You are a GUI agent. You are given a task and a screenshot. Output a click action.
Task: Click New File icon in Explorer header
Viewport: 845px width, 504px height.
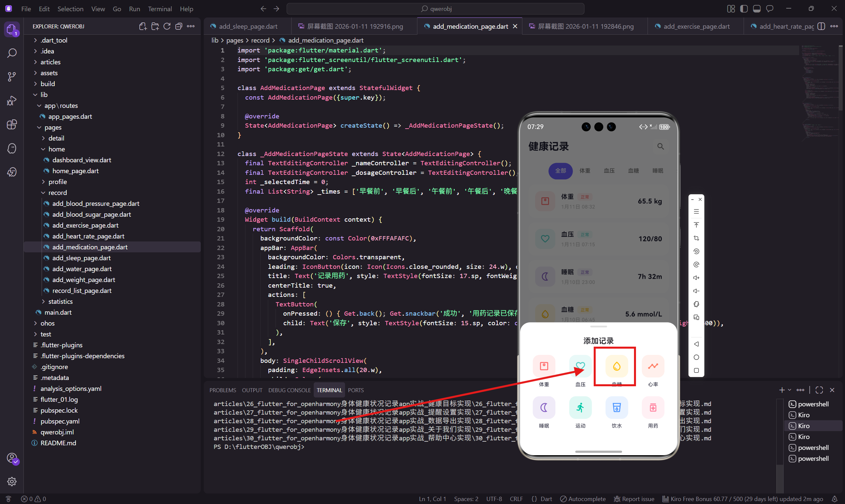(x=143, y=26)
